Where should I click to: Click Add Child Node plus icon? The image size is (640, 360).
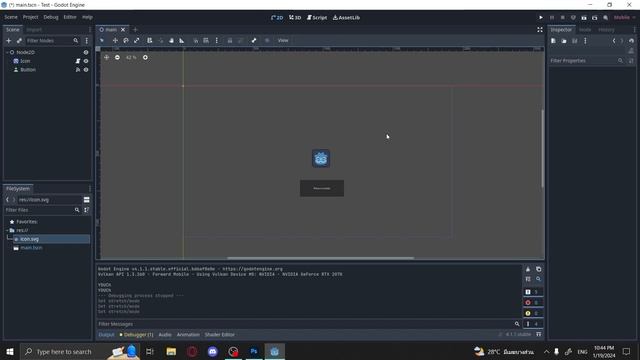pos(9,40)
